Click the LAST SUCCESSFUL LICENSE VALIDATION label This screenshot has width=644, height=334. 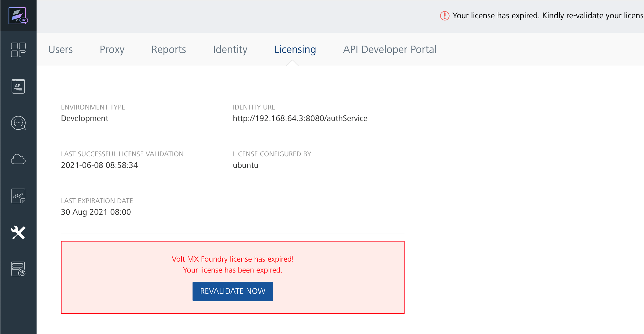(x=122, y=154)
